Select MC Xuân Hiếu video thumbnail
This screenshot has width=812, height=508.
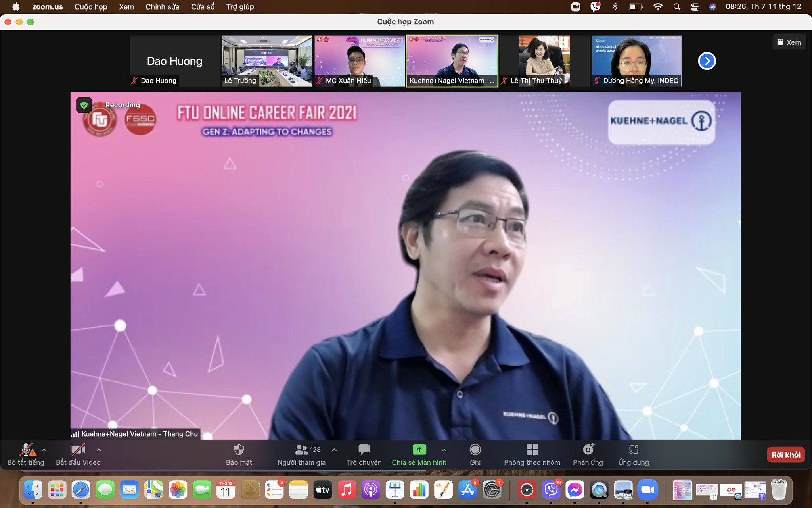(360, 61)
